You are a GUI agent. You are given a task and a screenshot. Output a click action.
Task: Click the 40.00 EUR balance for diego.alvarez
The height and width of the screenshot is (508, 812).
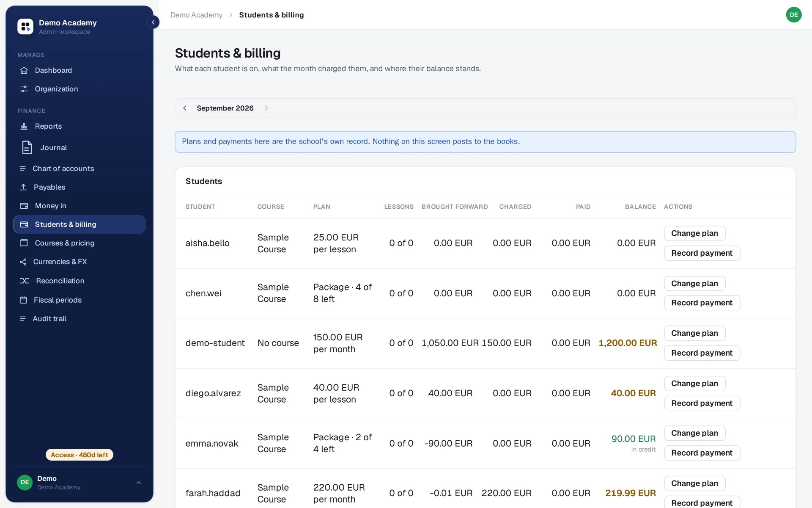633,393
